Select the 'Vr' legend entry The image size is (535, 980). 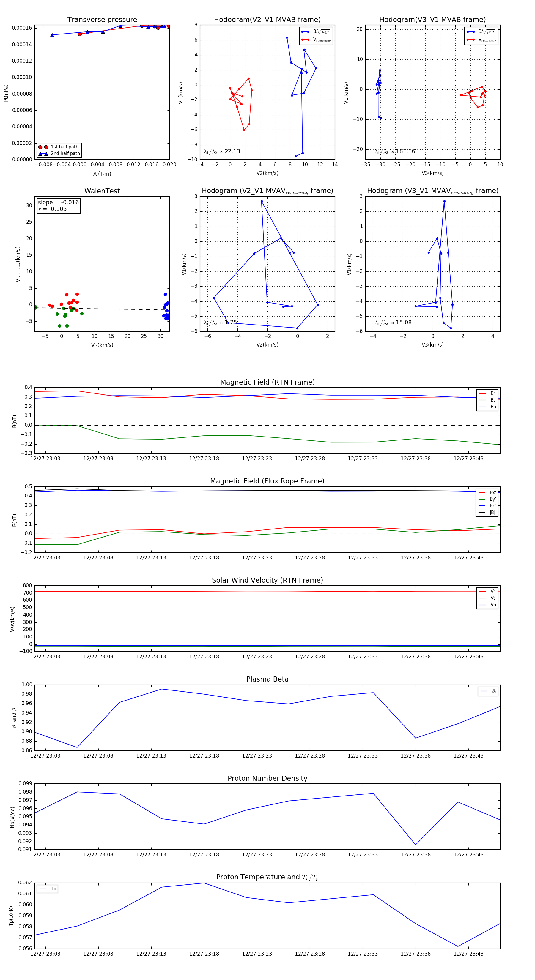pyautogui.click(x=487, y=592)
